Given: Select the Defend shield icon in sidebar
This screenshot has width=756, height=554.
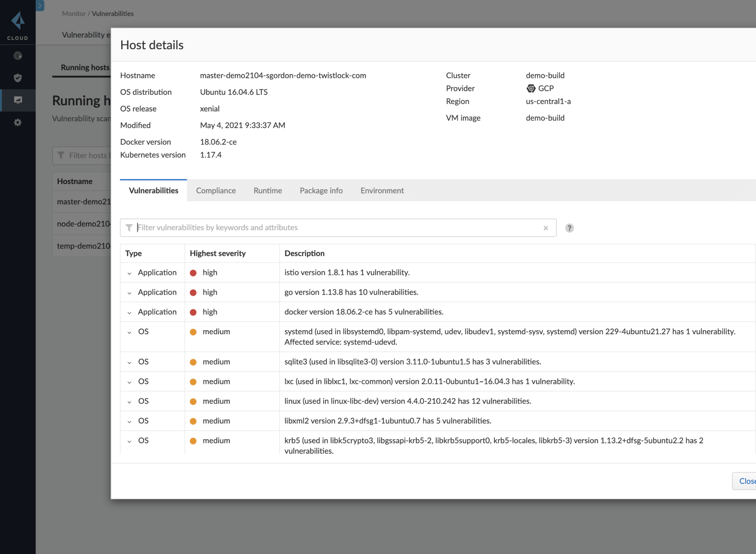Looking at the screenshot, I should click(18, 78).
